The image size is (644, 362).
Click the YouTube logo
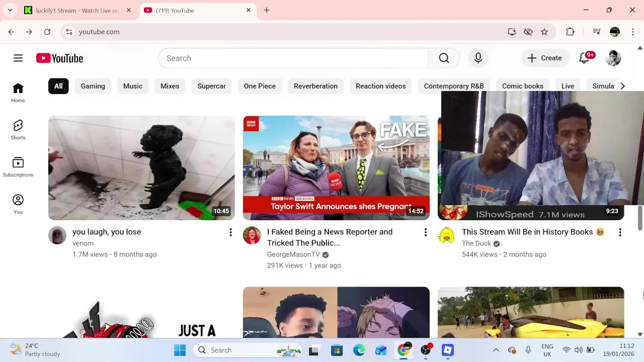coord(59,58)
